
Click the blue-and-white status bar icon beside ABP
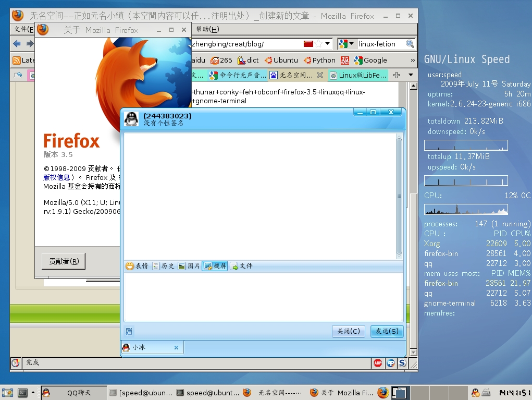point(390,363)
